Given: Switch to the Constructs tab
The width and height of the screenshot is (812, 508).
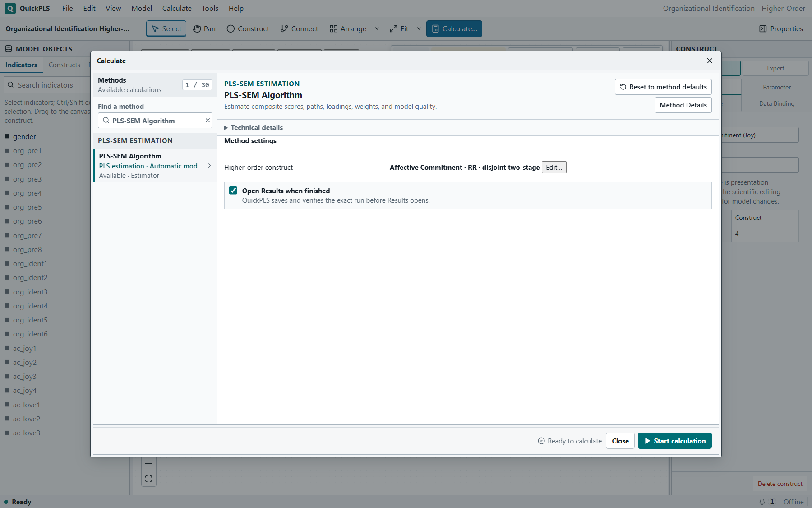Looking at the screenshot, I should point(64,65).
